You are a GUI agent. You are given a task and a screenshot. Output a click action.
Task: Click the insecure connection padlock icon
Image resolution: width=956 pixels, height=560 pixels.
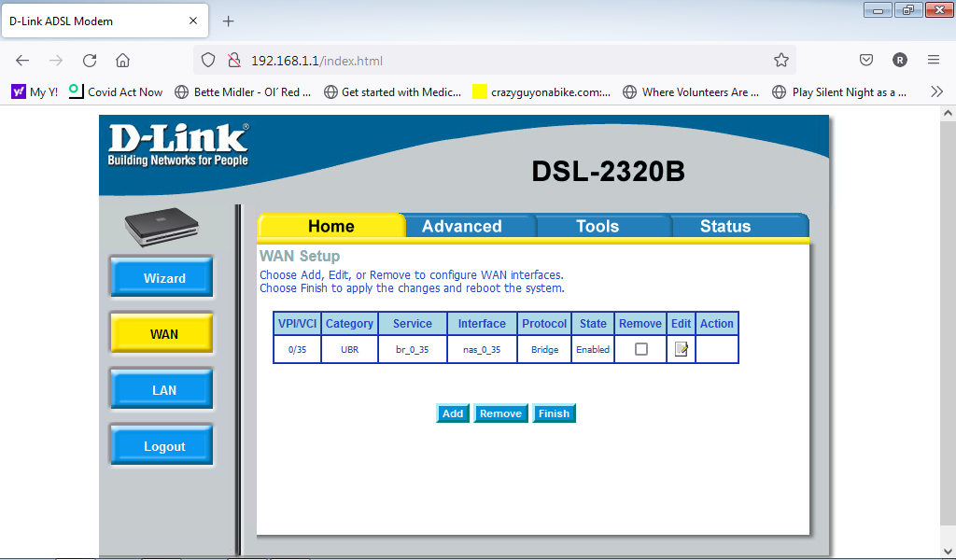pos(234,61)
